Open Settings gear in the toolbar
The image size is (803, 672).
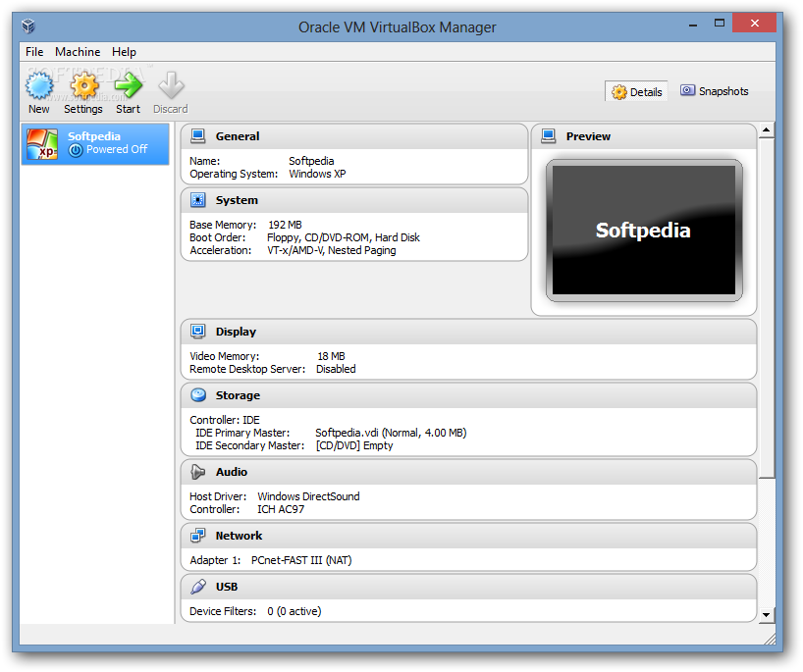click(84, 85)
